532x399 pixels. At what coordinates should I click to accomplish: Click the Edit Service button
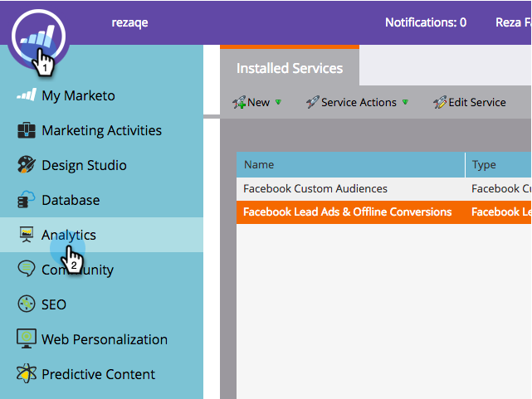click(x=469, y=102)
